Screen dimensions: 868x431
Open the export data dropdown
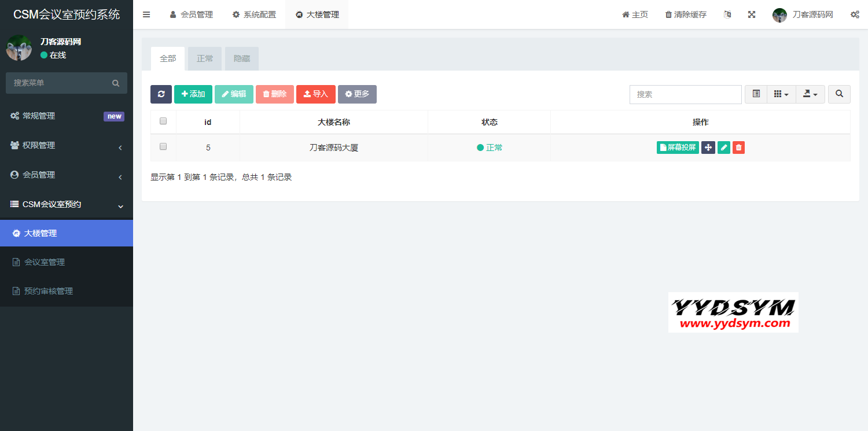tap(810, 94)
